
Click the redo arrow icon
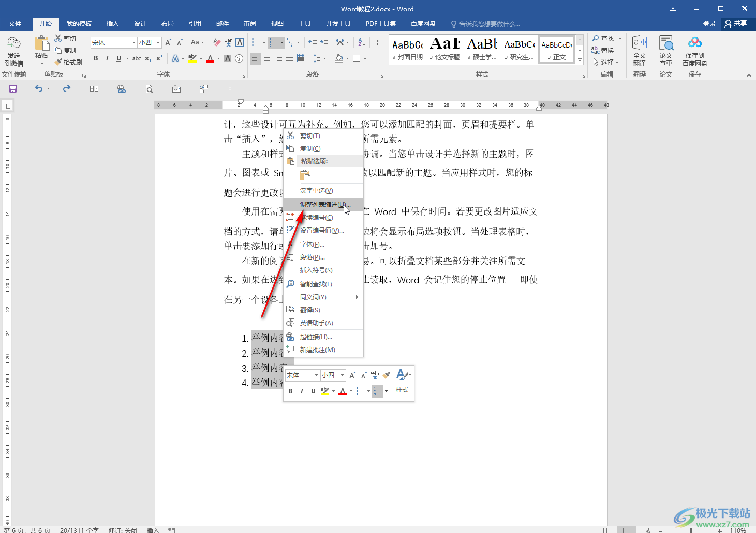pos(67,89)
